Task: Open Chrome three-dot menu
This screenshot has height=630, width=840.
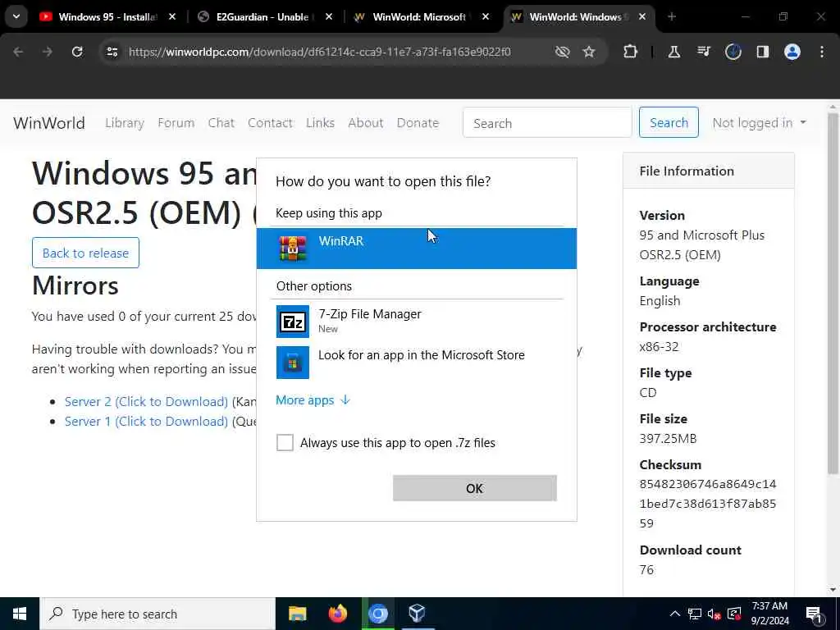Action: tap(822, 52)
